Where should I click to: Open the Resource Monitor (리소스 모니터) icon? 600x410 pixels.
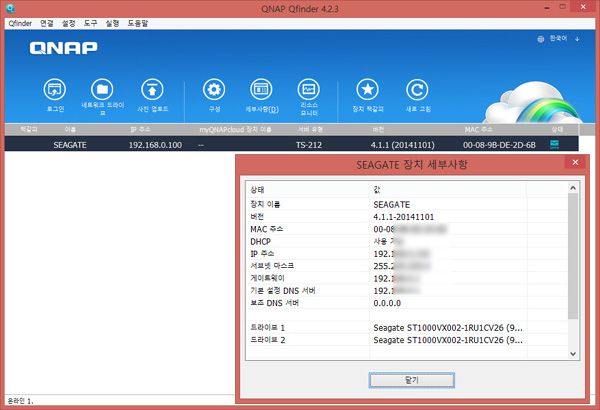tap(309, 89)
